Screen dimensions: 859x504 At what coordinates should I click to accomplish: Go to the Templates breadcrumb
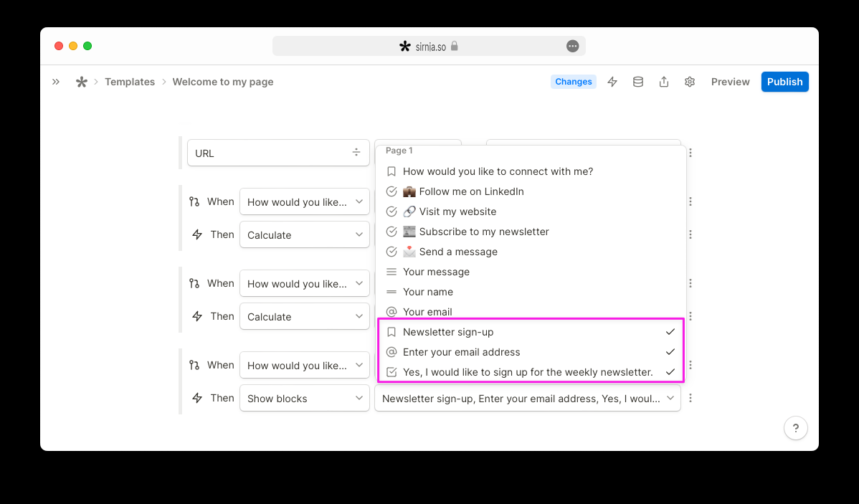tap(130, 82)
